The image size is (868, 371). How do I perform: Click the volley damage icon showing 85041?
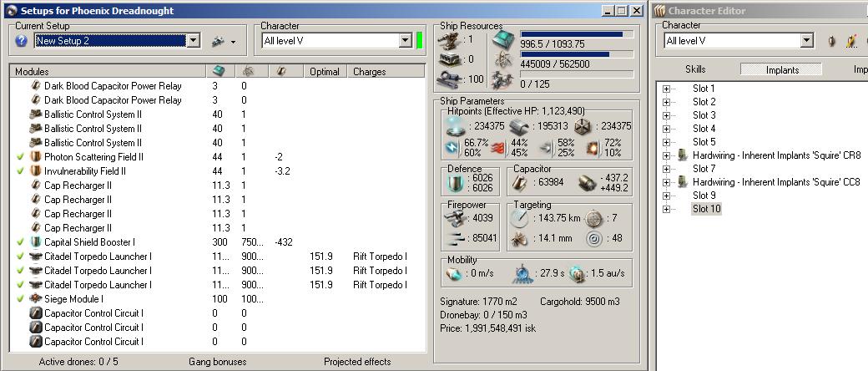(455, 238)
